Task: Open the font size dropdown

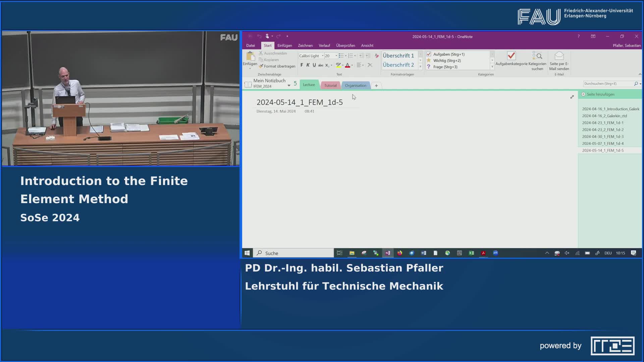Action: [336, 56]
